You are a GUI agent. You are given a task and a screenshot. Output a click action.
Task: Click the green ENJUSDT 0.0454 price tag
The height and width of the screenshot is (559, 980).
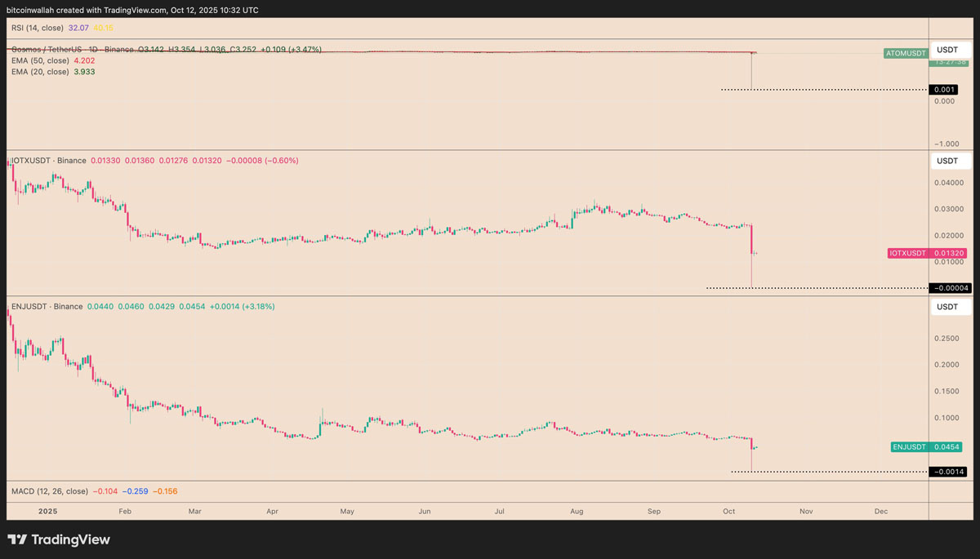click(x=924, y=447)
